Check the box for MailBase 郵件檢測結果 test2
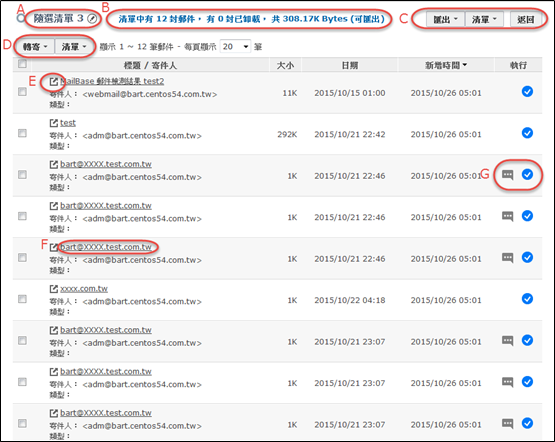555x442 pixels. pyautogui.click(x=22, y=92)
